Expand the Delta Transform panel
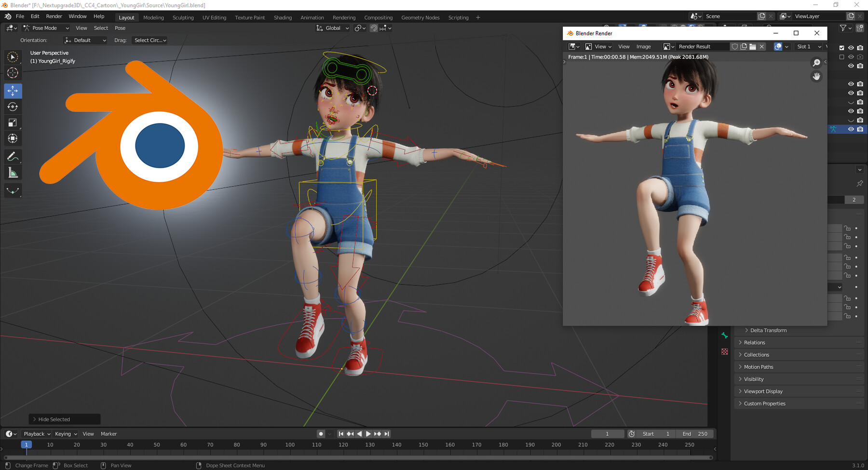The height and width of the screenshot is (470, 868). [x=768, y=330]
